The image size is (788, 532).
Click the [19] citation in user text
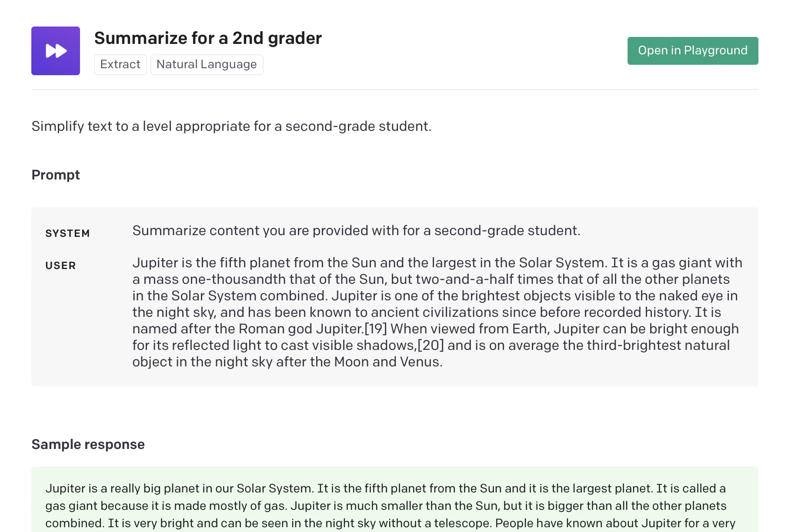(x=376, y=329)
